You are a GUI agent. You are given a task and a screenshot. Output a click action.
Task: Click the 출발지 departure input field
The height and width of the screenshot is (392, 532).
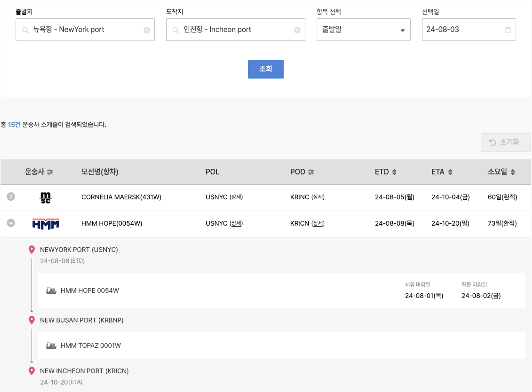85,30
